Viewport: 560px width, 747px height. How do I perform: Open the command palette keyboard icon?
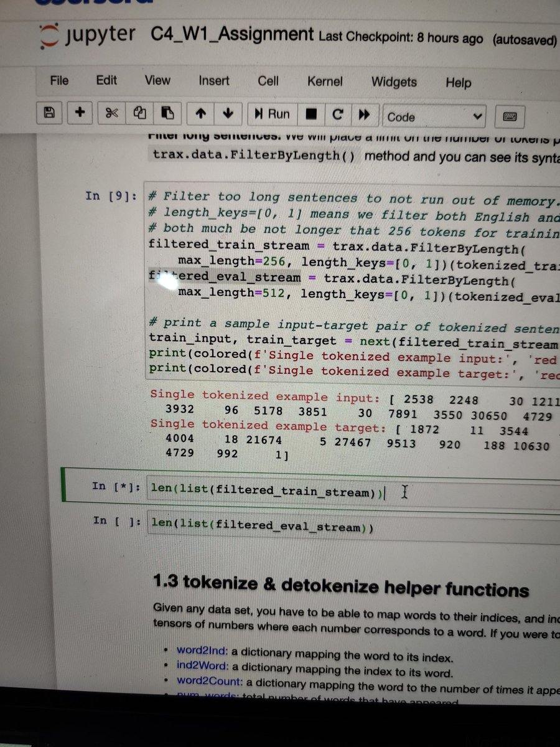click(509, 117)
